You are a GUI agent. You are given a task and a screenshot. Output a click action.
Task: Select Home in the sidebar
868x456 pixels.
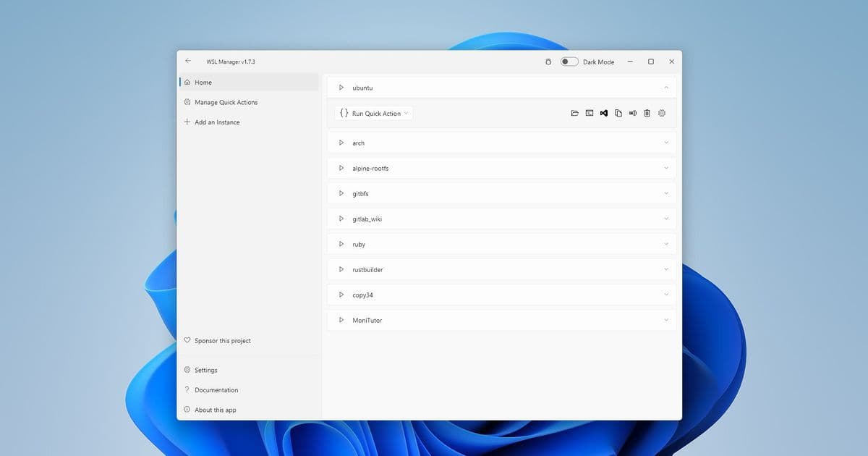click(202, 82)
